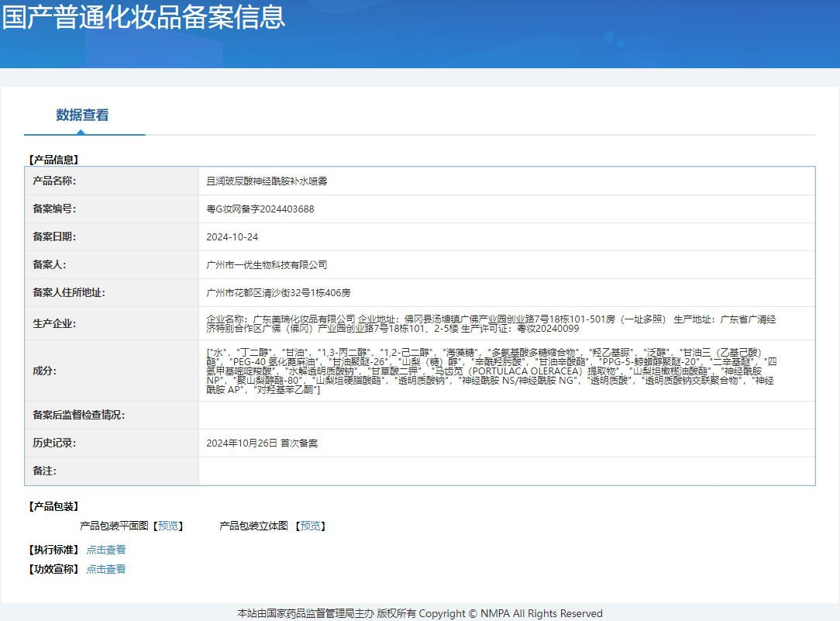Viewport: 840px width, 621px height.
Task: Click the ingredients list text block
Action: click(x=491, y=371)
